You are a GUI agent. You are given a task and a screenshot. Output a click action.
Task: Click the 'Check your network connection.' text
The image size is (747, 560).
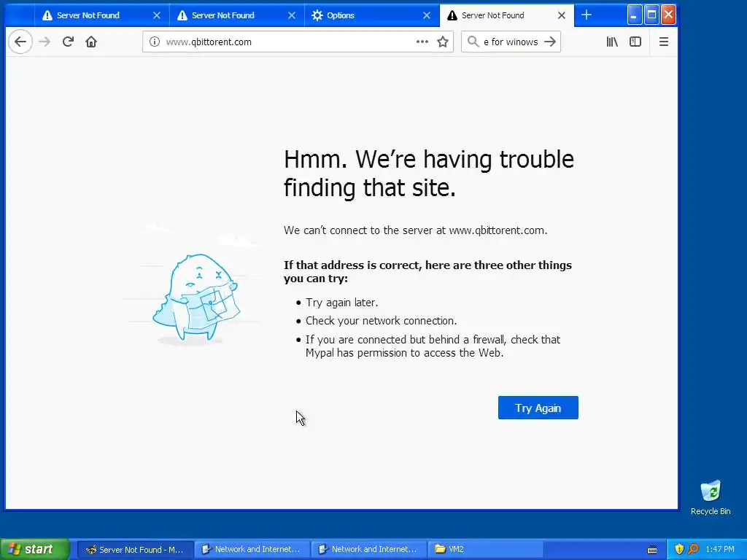381,321
